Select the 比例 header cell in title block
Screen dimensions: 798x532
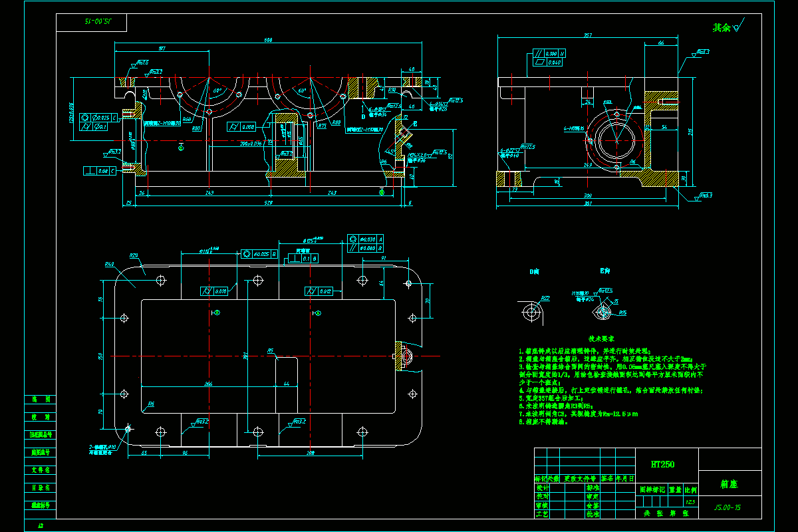click(691, 489)
